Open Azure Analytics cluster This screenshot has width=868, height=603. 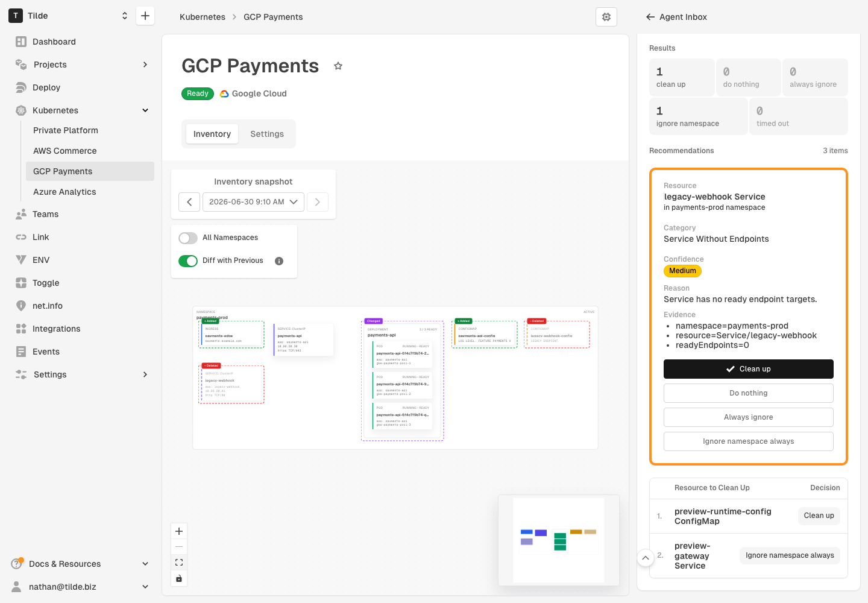tap(90, 192)
